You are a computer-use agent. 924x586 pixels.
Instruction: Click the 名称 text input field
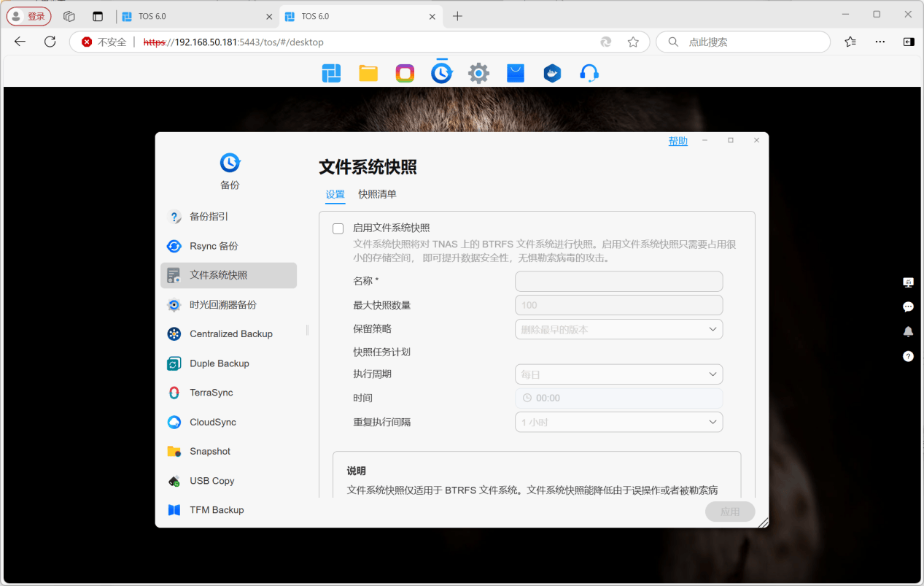coord(618,282)
